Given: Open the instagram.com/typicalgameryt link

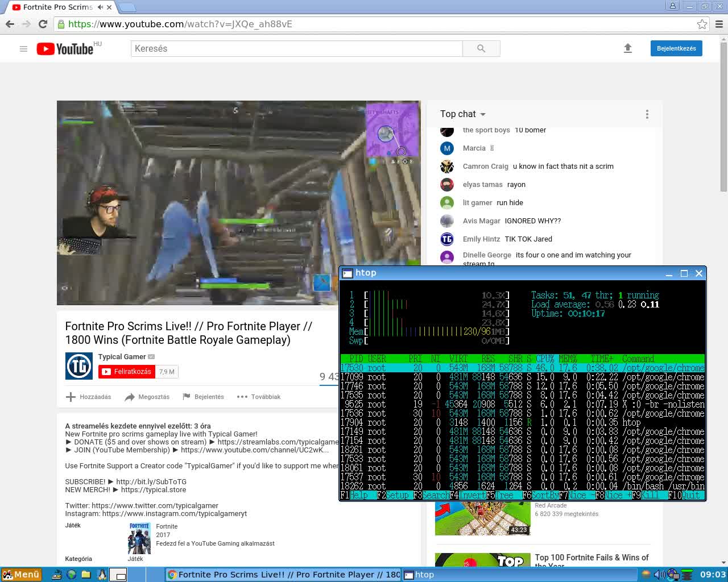Looking at the screenshot, I should click(x=175, y=513).
